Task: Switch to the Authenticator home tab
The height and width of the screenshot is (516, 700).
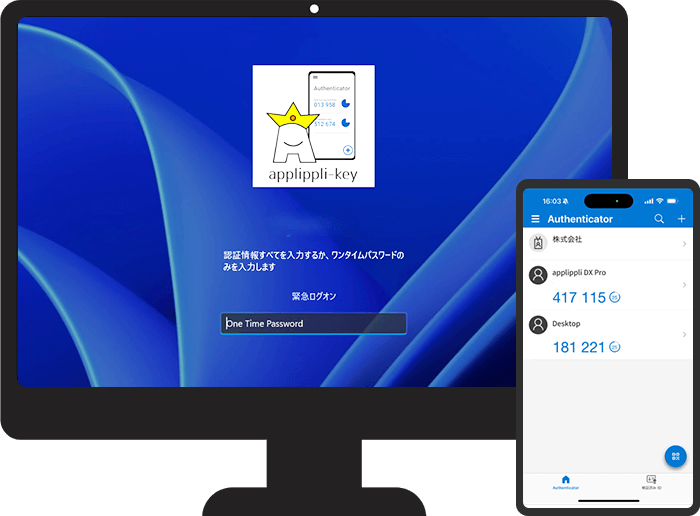Action: pos(565,482)
